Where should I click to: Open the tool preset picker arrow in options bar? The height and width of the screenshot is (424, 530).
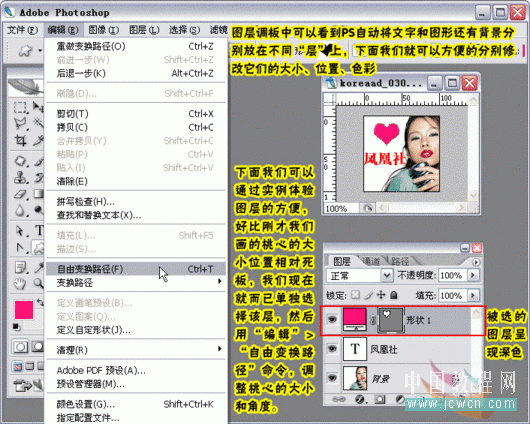(x=40, y=51)
